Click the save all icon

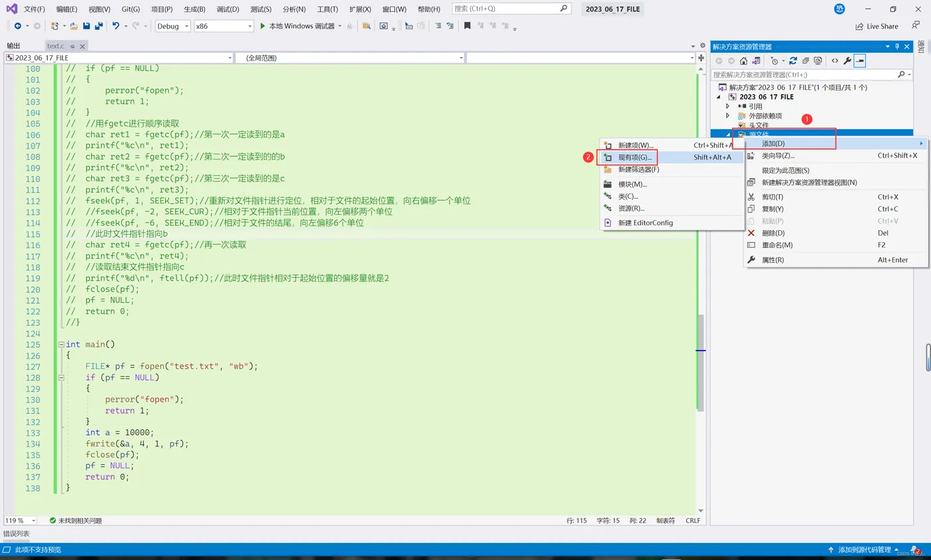[98, 26]
